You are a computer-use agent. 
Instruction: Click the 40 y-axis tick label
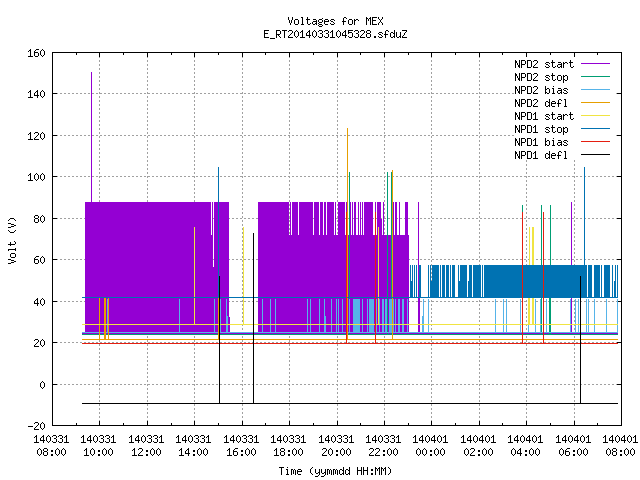point(39,302)
